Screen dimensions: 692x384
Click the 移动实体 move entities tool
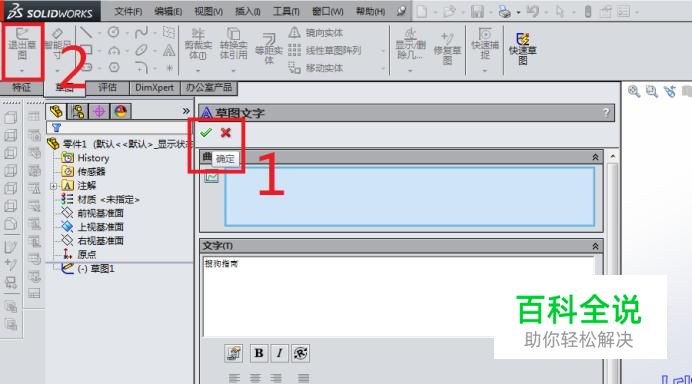316,68
